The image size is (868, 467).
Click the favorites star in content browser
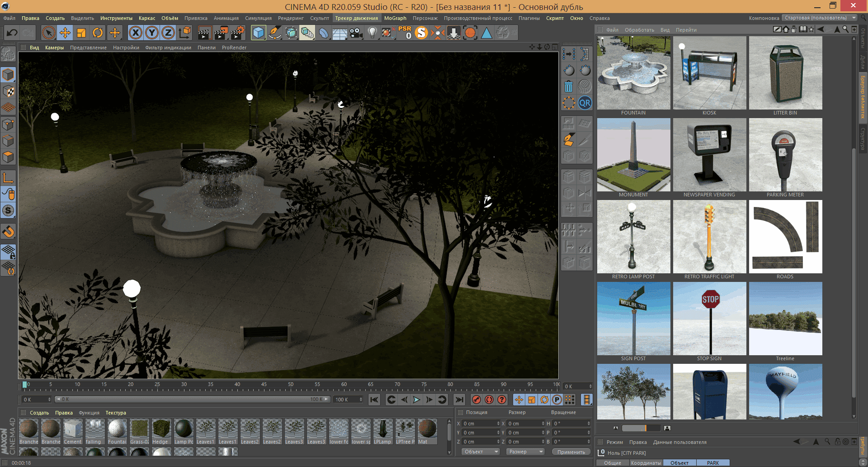click(x=811, y=29)
